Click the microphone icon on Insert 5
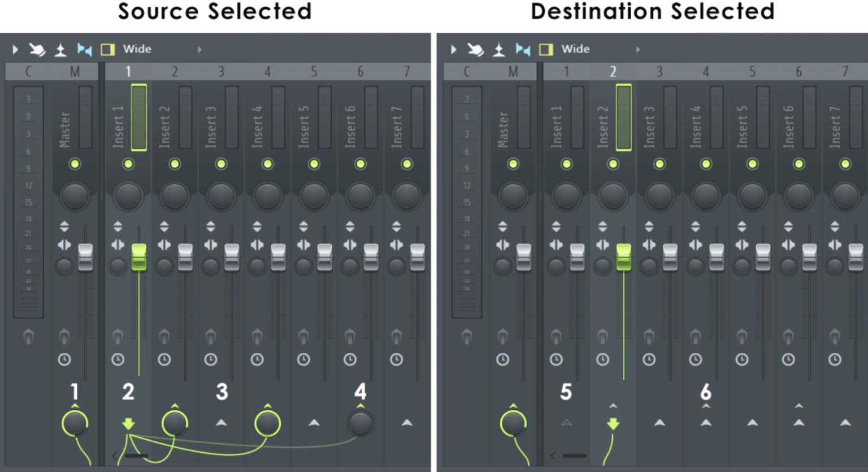The width and height of the screenshot is (868, 472). 303,336
